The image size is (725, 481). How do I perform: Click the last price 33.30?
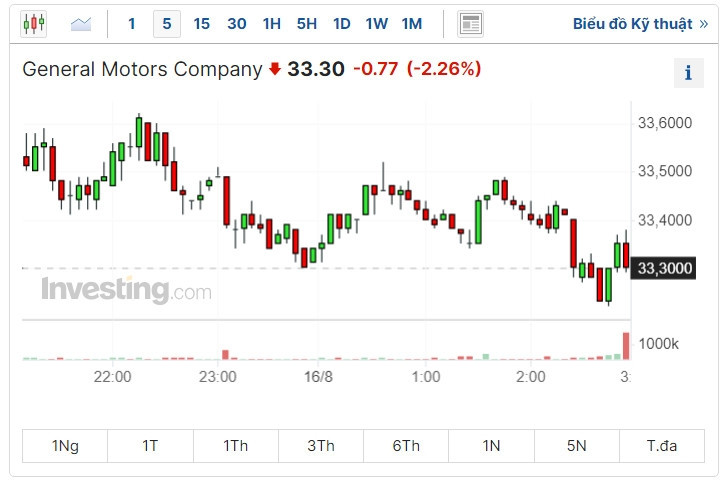[x=316, y=69]
